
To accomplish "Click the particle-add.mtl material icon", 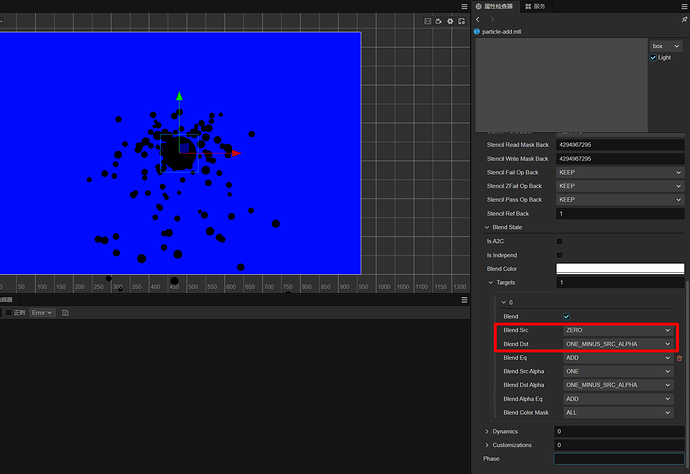I will (x=477, y=32).
